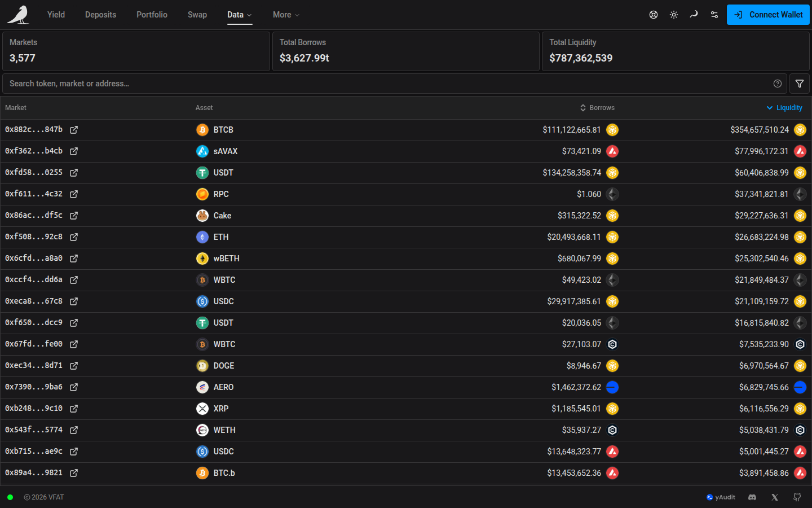812x508 pixels.
Task: Select the sAVAX asset row
Action: 406,151
